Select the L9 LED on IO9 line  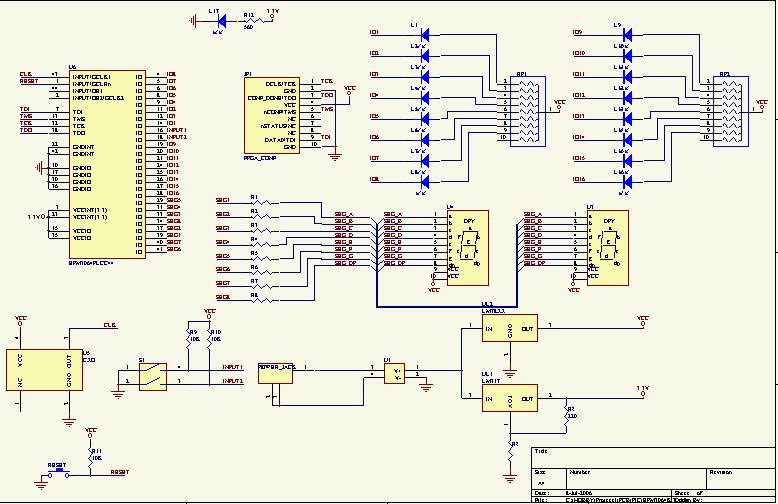pos(627,34)
